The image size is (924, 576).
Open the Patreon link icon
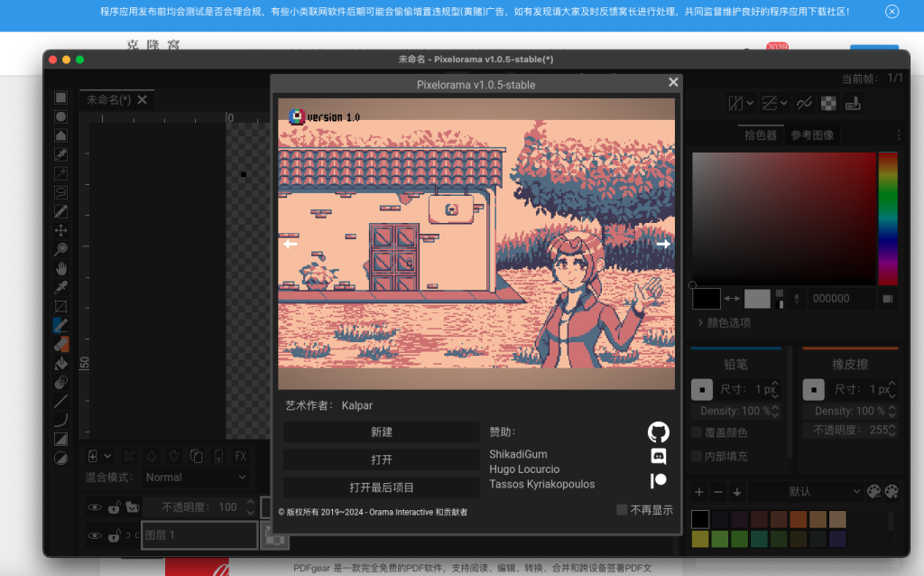pos(658,480)
